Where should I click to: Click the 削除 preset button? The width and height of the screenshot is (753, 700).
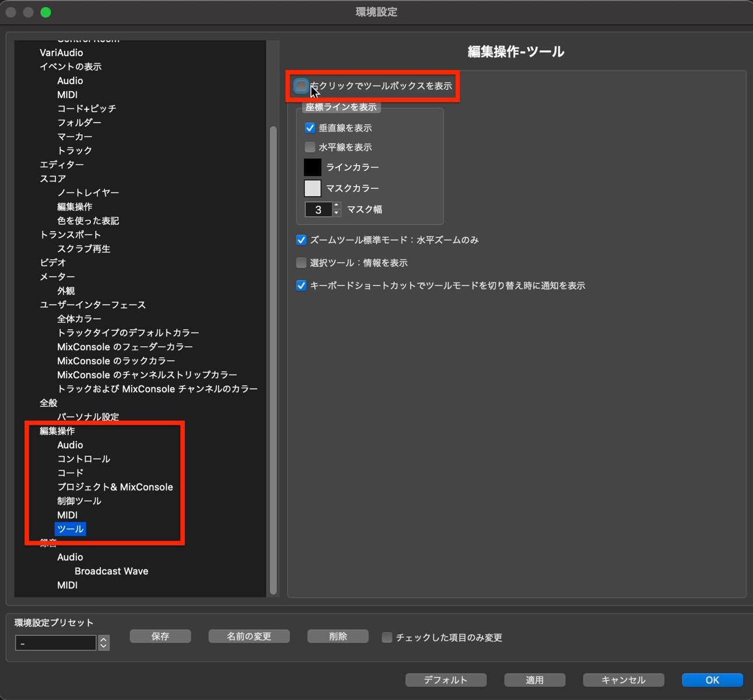point(338,636)
